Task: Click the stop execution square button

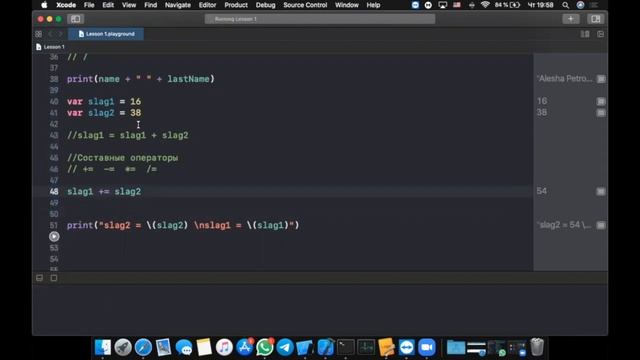Action: tap(54, 278)
